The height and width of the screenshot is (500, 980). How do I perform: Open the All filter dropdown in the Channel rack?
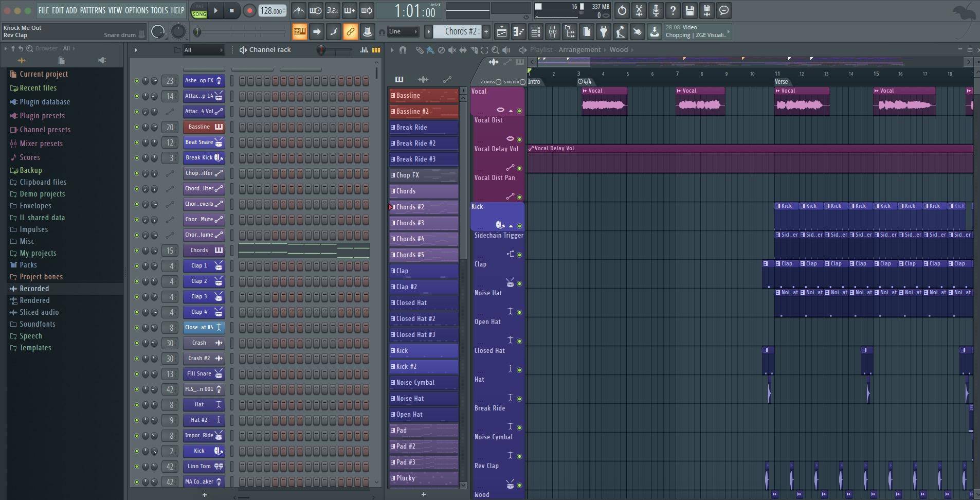point(203,50)
